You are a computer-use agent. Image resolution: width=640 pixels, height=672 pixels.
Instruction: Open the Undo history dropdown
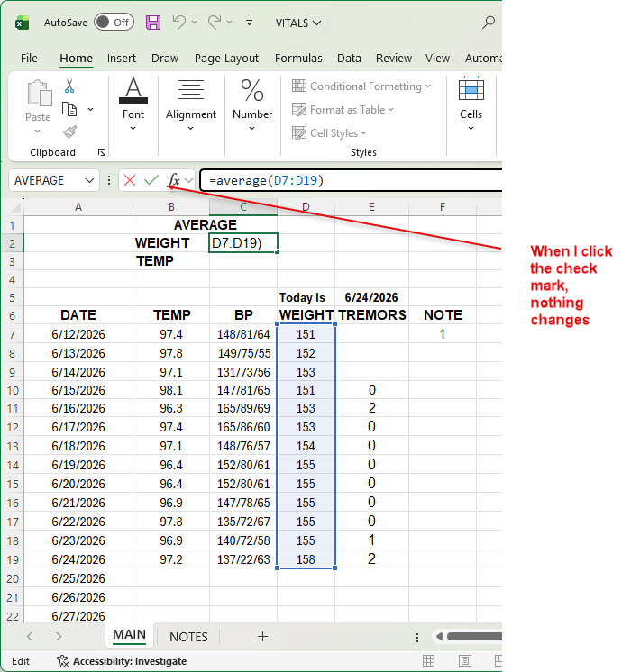(x=195, y=23)
